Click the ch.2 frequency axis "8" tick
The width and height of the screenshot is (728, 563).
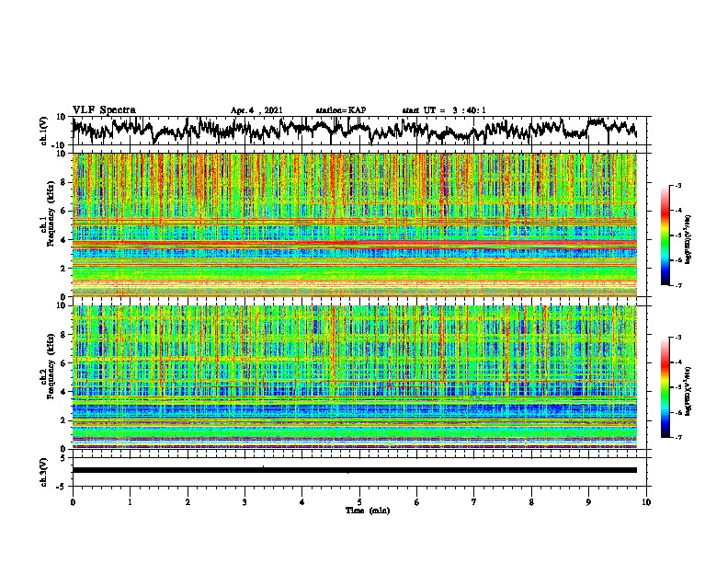click(x=64, y=335)
